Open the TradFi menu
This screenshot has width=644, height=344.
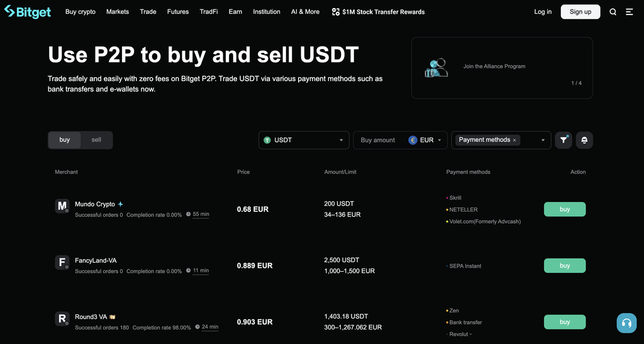pos(209,12)
